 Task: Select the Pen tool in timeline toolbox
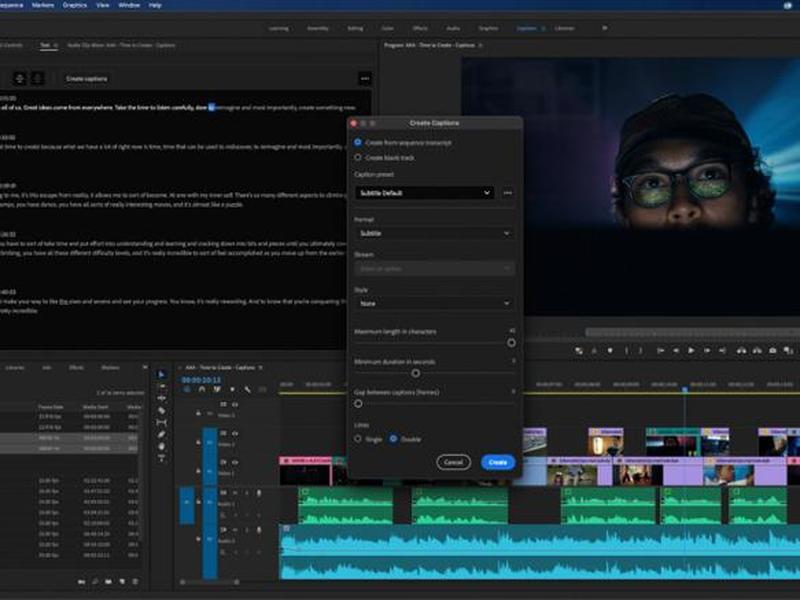(x=162, y=434)
